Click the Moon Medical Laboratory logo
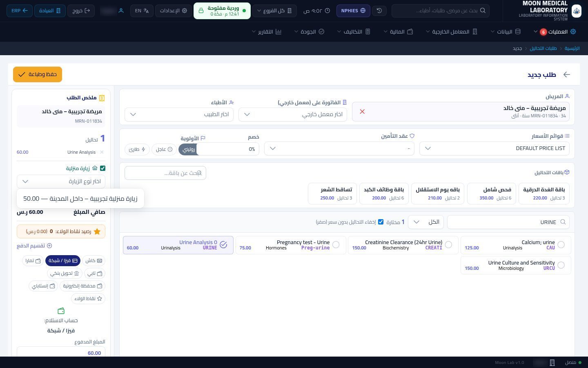 pyautogui.click(x=576, y=11)
